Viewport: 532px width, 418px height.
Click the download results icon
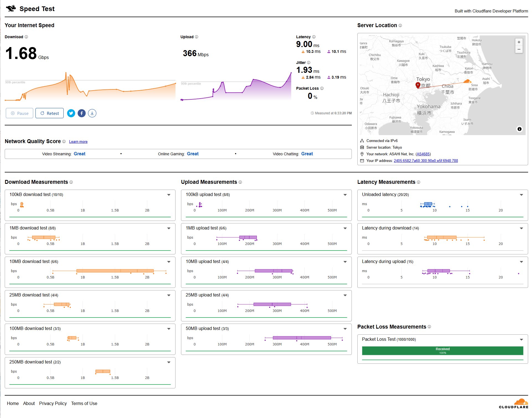(92, 113)
